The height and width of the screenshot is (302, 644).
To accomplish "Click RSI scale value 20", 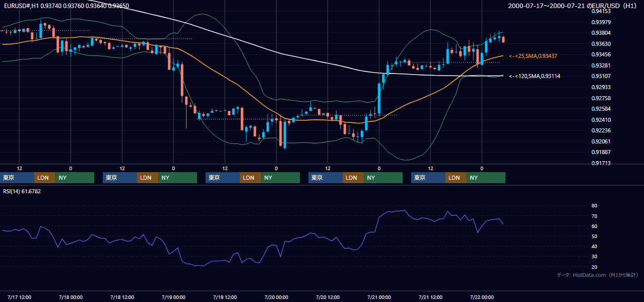I will pos(594,267).
